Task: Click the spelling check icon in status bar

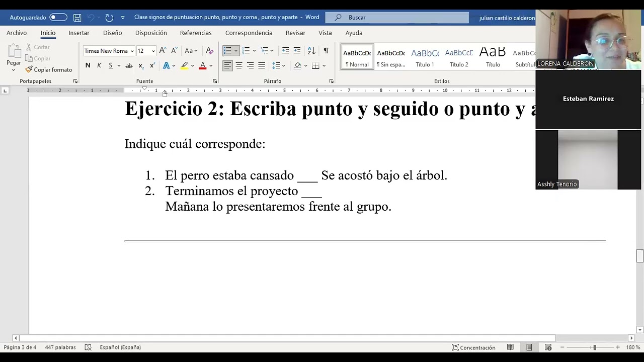Action: [88, 347]
